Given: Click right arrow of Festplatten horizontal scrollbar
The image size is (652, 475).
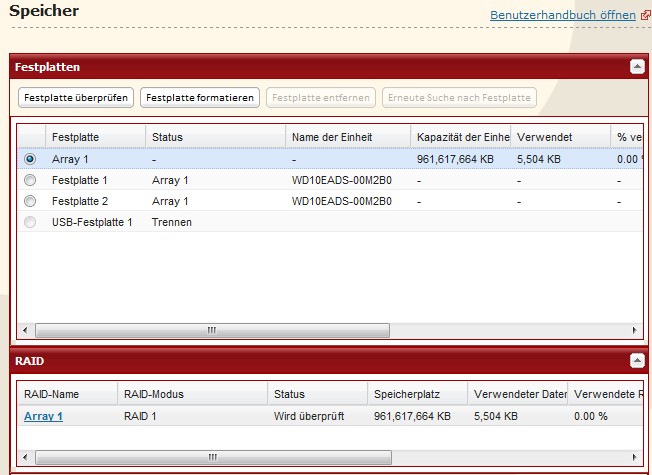Looking at the screenshot, I should tap(635, 330).
